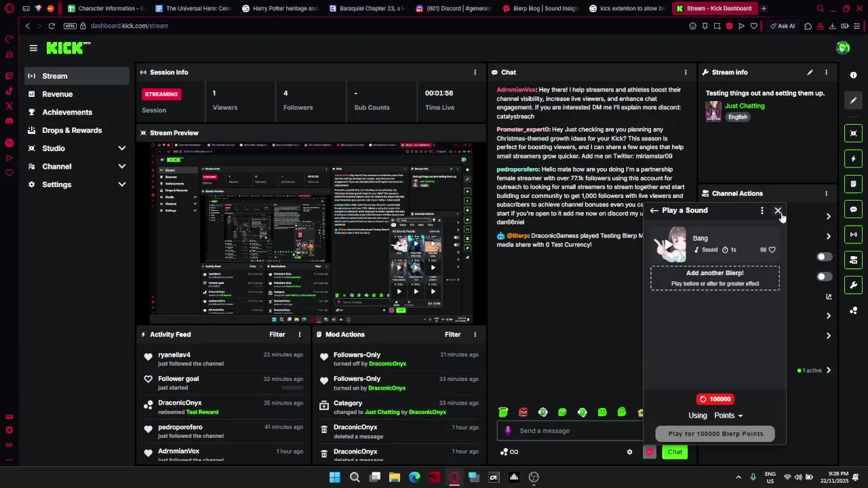Viewport: 868px width, 488px height.
Task: Expand the Studio sidebar section
Action: click(x=122, y=148)
